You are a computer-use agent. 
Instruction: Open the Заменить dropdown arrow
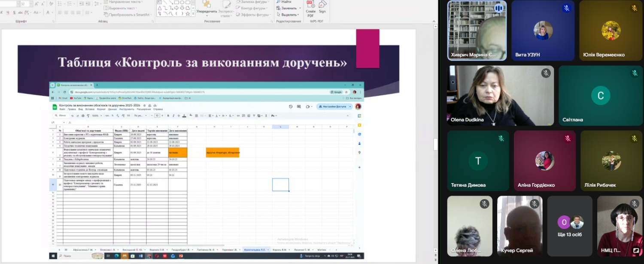click(299, 8)
